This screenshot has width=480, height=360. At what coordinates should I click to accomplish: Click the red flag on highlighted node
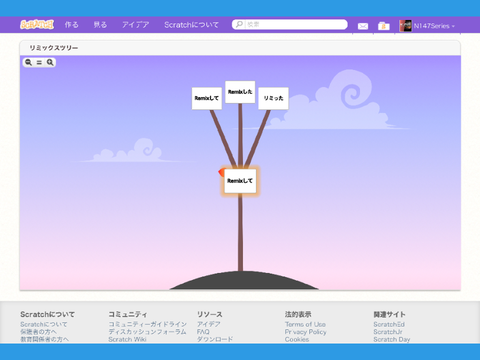[221, 172]
